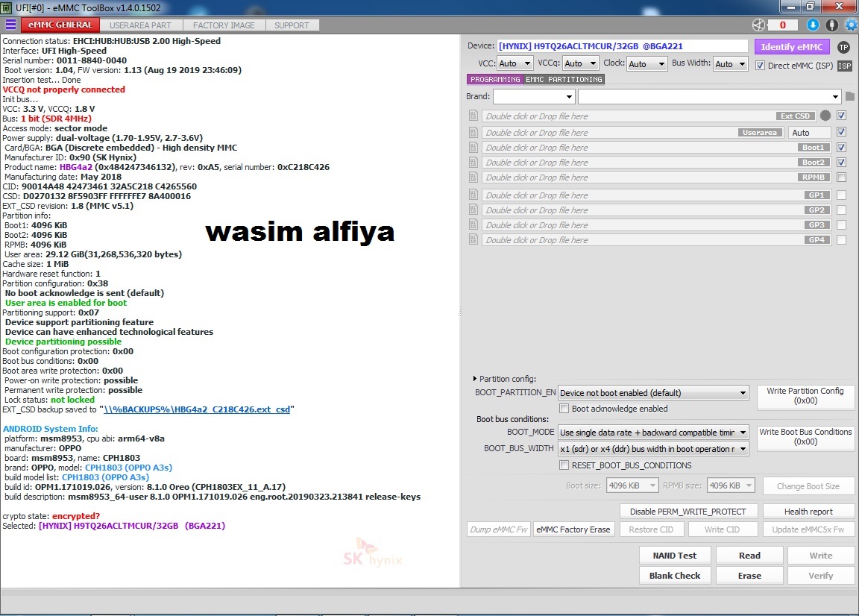The height and width of the screenshot is (616, 862).
Task: Click the Read button
Action: coord(749,556)
